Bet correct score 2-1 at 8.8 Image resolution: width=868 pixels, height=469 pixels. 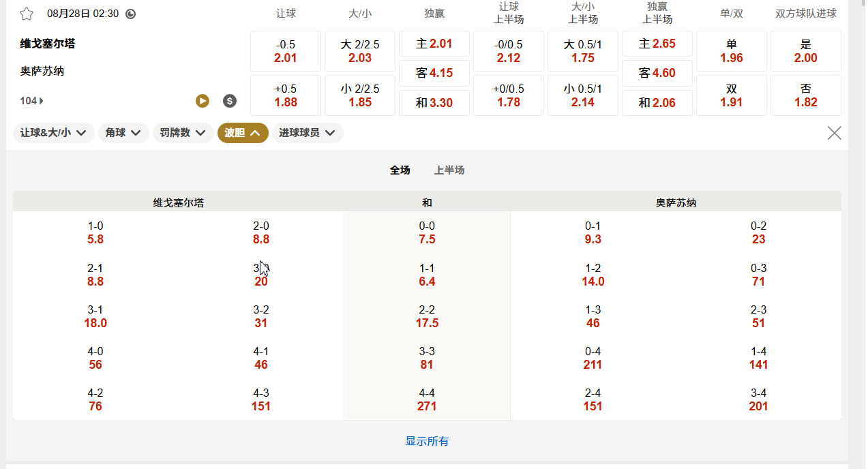[95, 275]
